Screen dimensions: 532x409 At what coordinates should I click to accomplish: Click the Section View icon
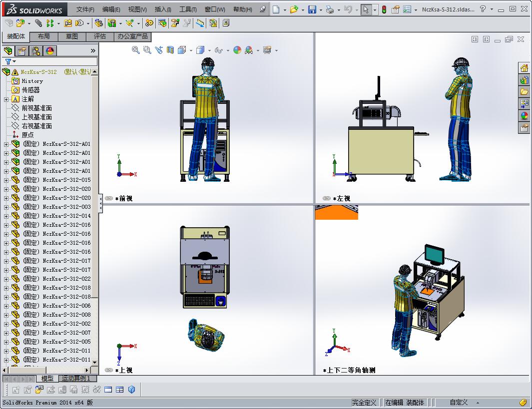pos(170,50)
